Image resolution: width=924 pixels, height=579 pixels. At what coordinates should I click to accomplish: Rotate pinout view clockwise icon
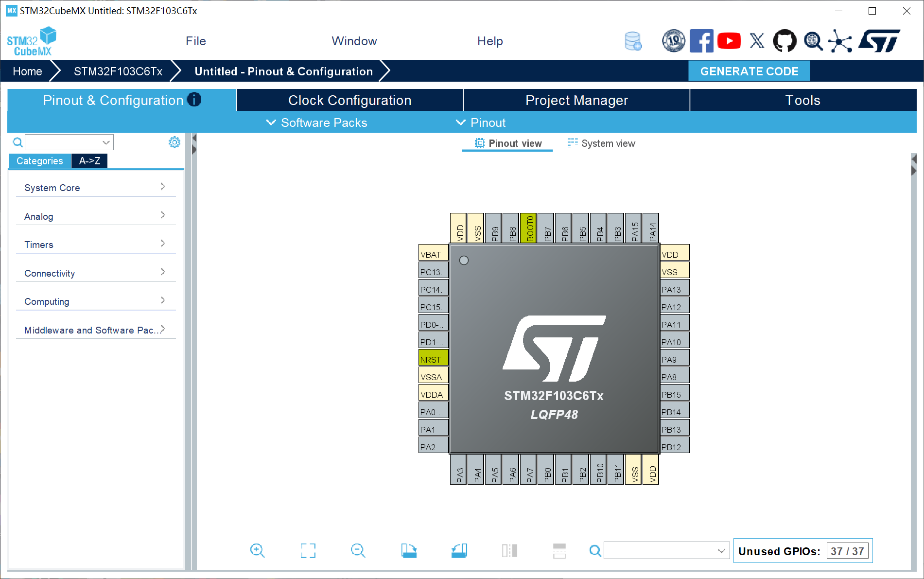tap(409, 550)
